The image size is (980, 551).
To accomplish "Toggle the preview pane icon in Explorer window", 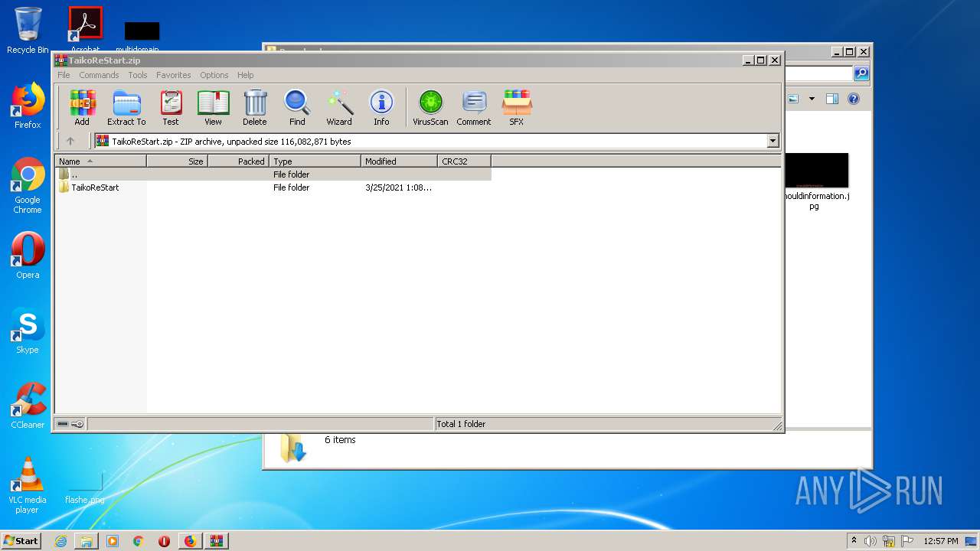I will 832,99.
